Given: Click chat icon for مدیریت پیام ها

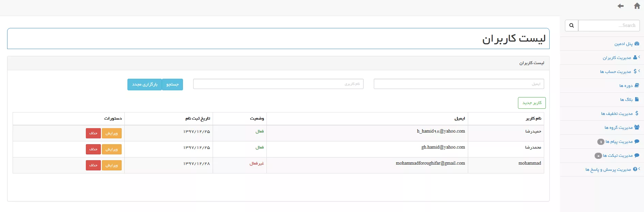Looking at the screenshot, I should [x=637, y=141].
